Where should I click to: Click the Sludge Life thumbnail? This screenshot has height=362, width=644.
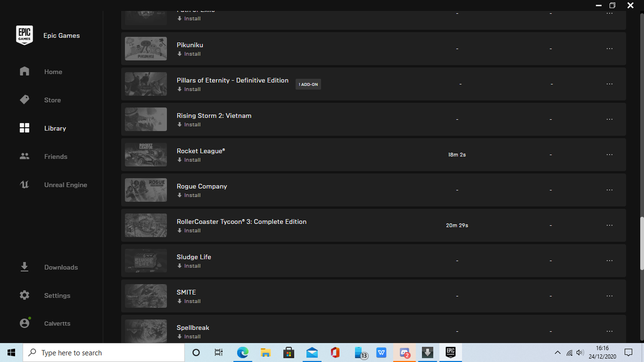click(146, 260)
